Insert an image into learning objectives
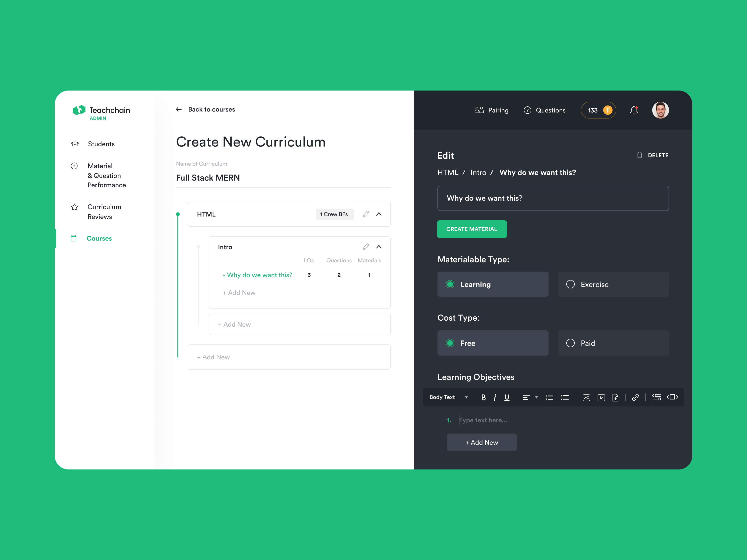 [587, 398]
